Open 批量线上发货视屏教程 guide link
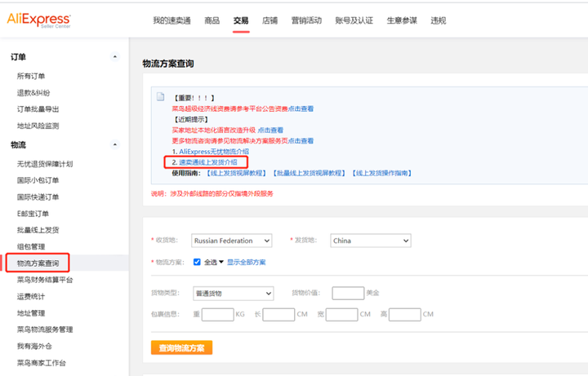Screen dimensions: 588x376 [310, 173]
